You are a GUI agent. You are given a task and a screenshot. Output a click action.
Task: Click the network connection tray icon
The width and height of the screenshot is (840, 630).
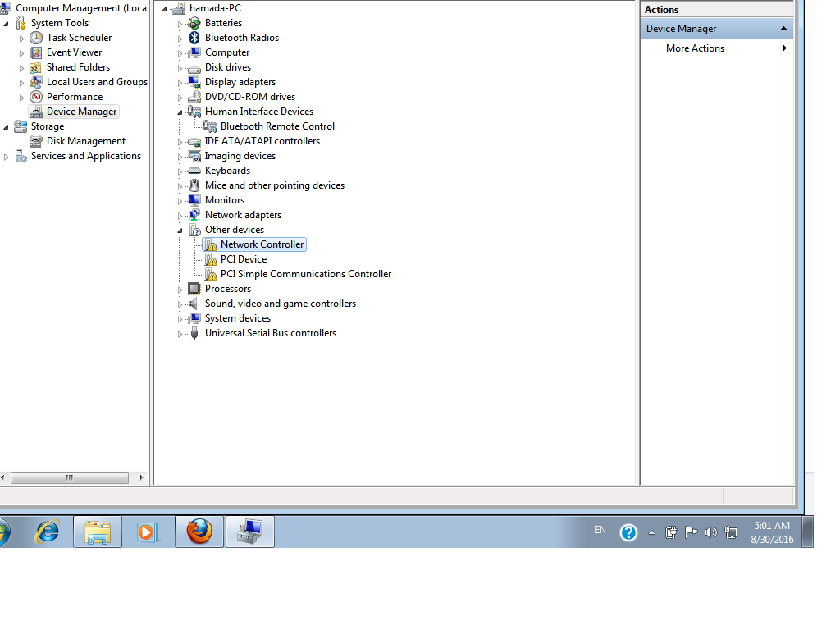[x=731, y=532]
